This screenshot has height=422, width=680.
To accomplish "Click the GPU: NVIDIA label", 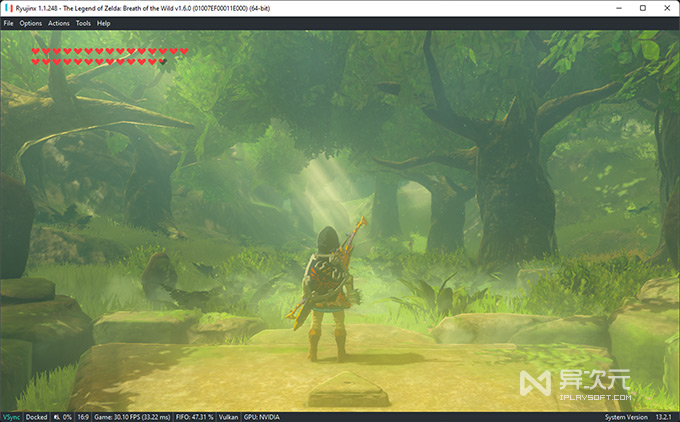I will coord(262,417).
